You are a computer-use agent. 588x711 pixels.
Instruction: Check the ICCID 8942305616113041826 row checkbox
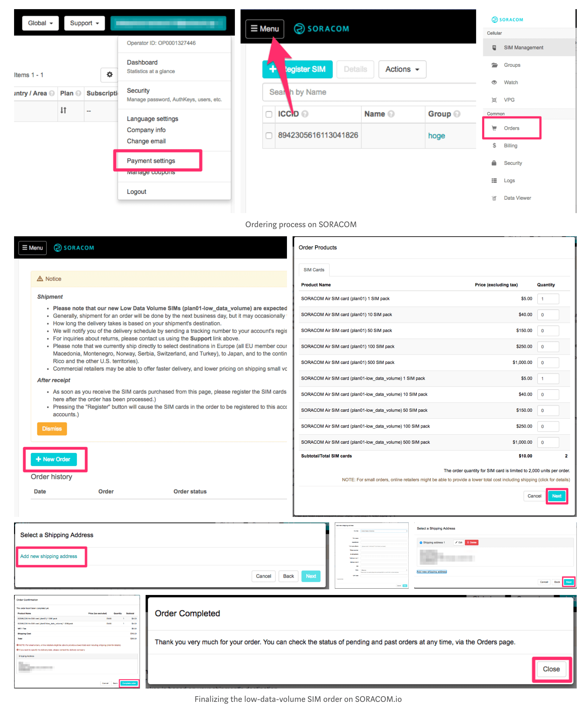pyautogui.click(x=269, y=136)
